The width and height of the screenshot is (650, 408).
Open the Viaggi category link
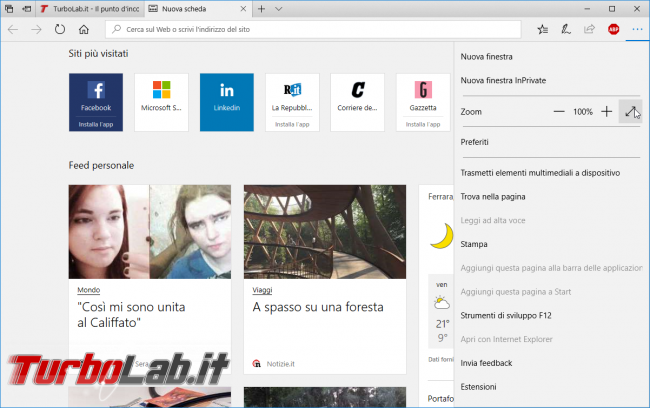pos(262,290)
